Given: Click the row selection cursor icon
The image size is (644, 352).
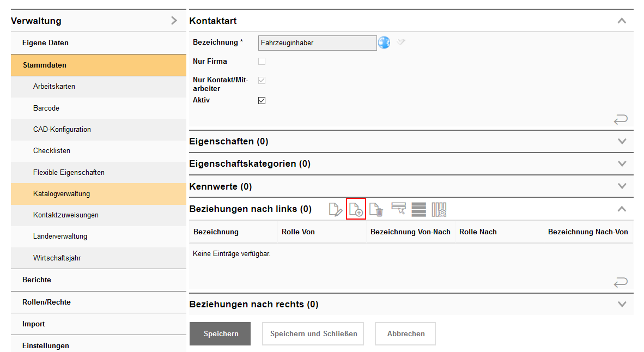Looking at the screenshot, I should (398, 209).
